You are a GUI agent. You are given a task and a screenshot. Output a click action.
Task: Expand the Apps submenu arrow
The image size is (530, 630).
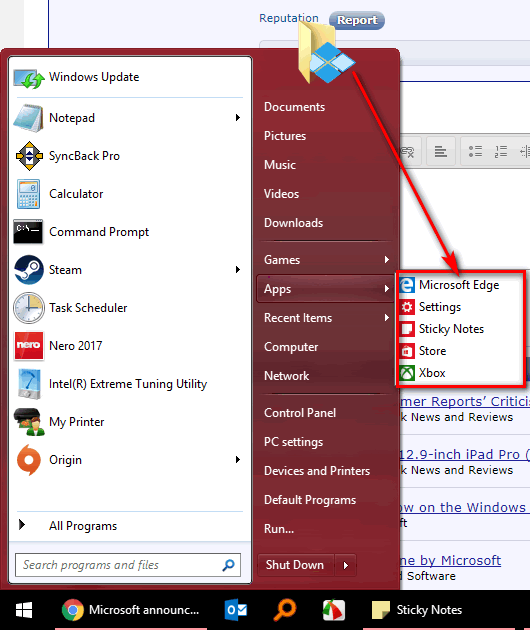(387, 288)
